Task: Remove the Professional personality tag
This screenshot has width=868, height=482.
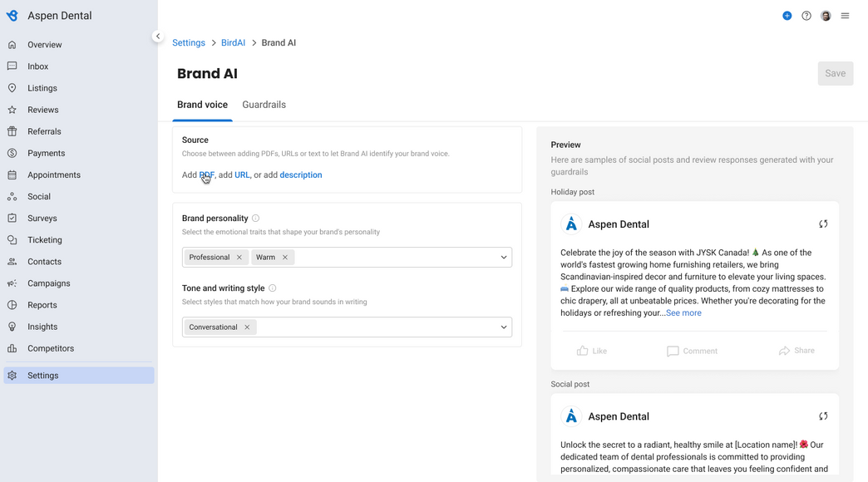Action: (x=239, y=258)
